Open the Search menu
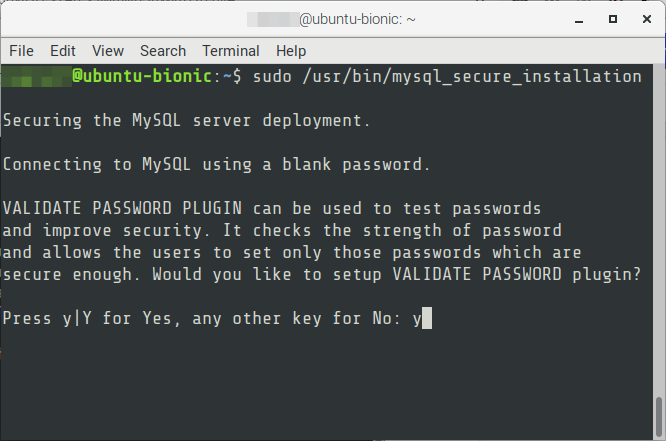 click(x=163, y=51)
